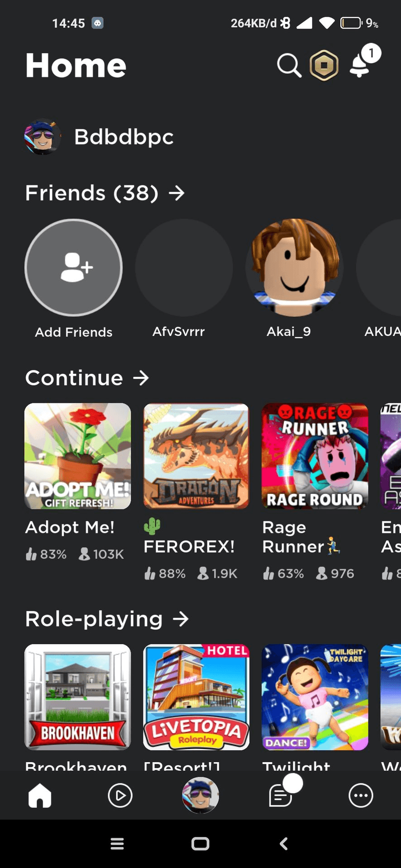
Task: Select the Chat tab icon
Action: pos(281,795)
